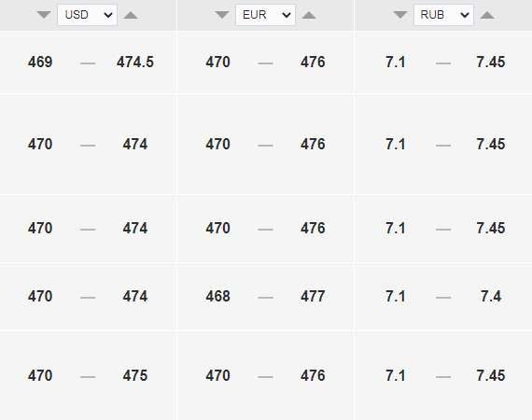532x420 pixels.
Task: Select first row 476 EUR sell rate
Action: click(x=313, y=63)
